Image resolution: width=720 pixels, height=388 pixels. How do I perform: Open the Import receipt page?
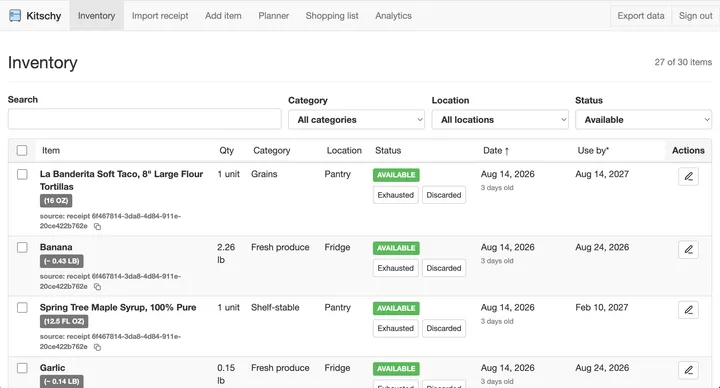pyautogui.click(x=160, y=16)
